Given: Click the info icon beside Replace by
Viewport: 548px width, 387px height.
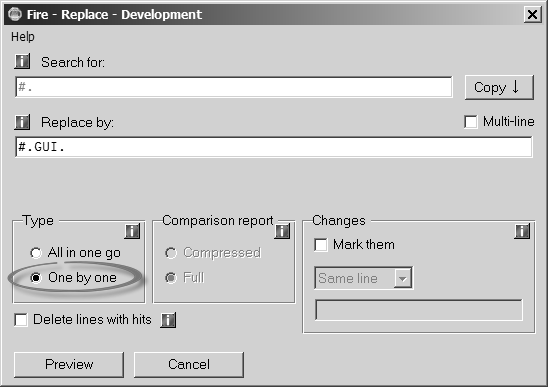Looking at the screenshot, I should (22, 122).
